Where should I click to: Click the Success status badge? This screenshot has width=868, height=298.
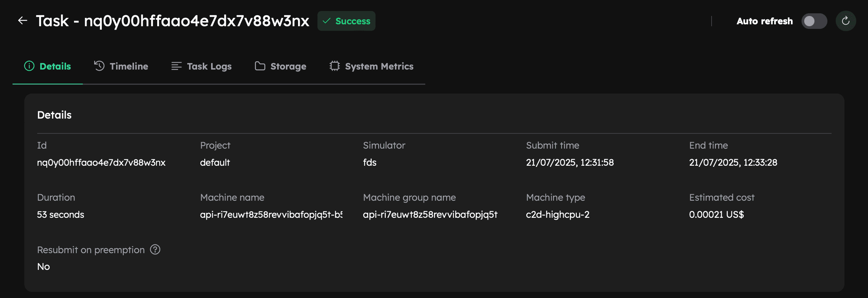(x=346, y=21)
